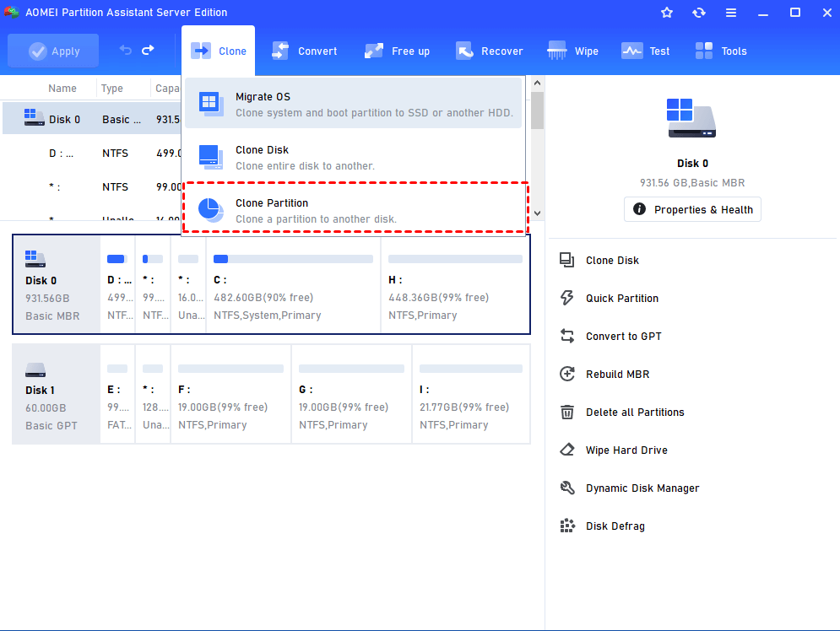Click the dropdown scrollbar down arrow
840x631 pixels.
pos(537,213)
